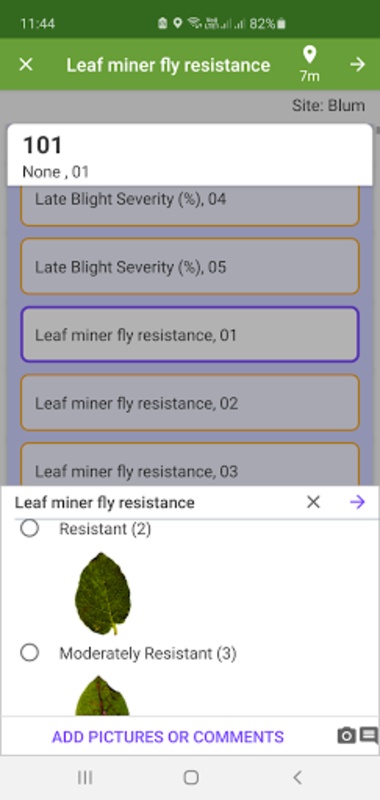
Task: Go to next with top-bar arrow
Action: point(358,65)
